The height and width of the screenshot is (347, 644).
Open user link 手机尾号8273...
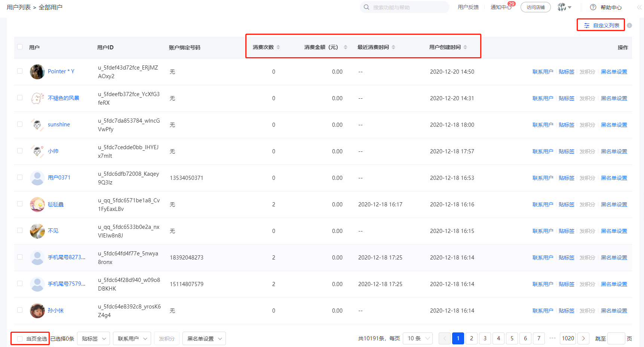(67, 257)
